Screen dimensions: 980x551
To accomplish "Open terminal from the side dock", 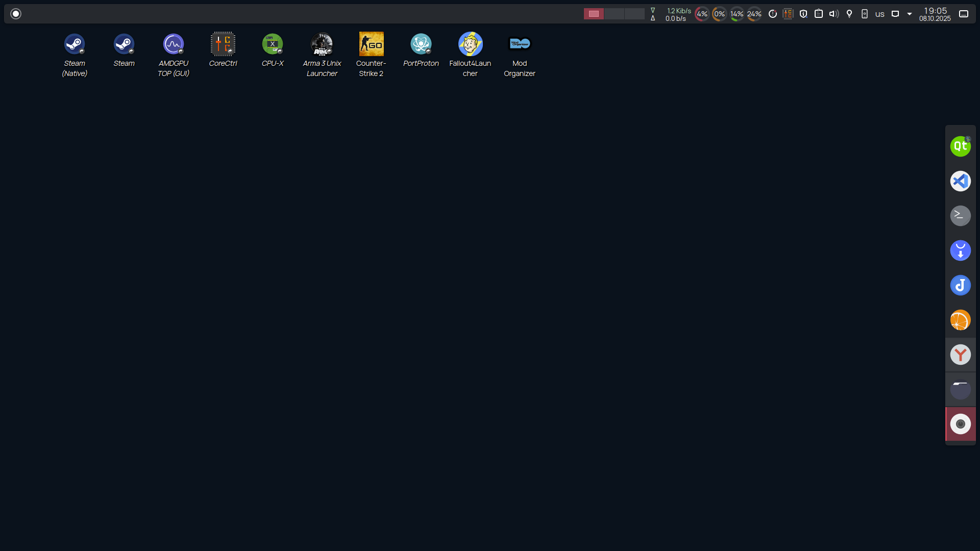I will (x=960, y=216).
